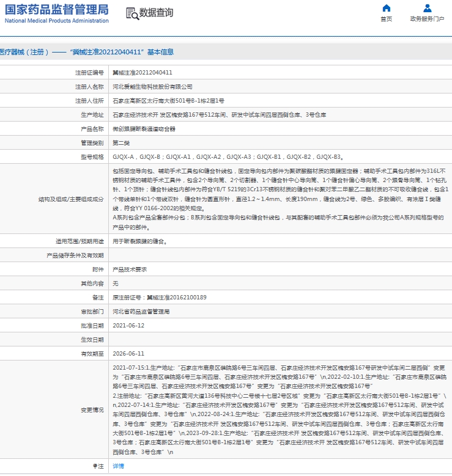Click the 变更情况 change history paragraph
Screen dimensions: 452x476
(280, 410)
